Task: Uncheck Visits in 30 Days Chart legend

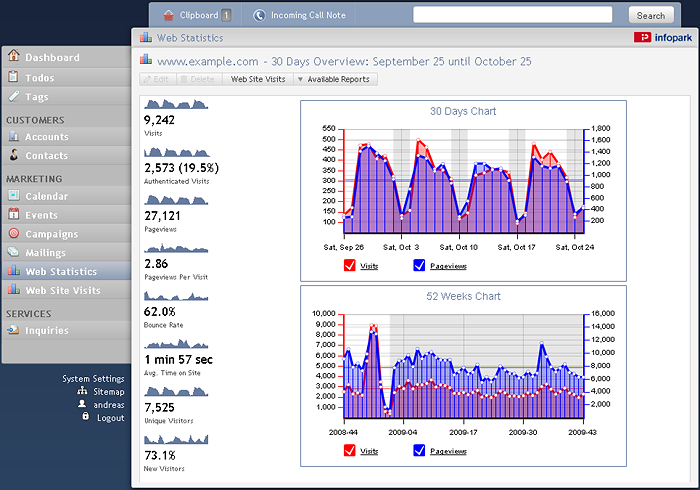Action: (x=350, y=265)
